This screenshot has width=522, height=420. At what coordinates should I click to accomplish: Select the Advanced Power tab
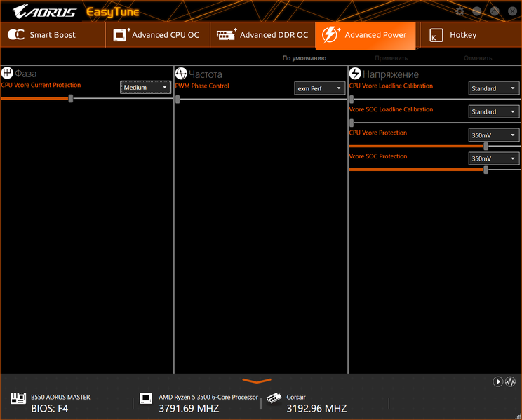pos(366,36)
